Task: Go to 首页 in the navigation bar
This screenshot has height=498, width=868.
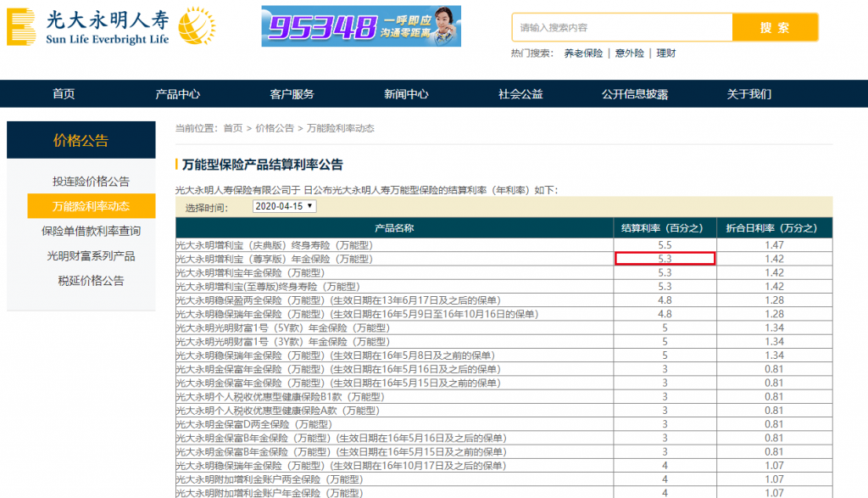Action: coord(64,94)
